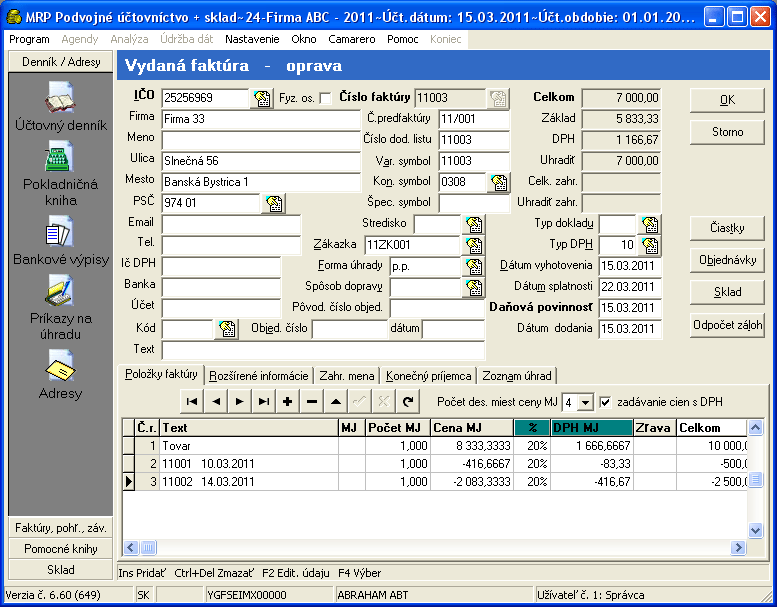Click the Ulica input field
This screenshot has height=607, width=777.
(261, 161)
